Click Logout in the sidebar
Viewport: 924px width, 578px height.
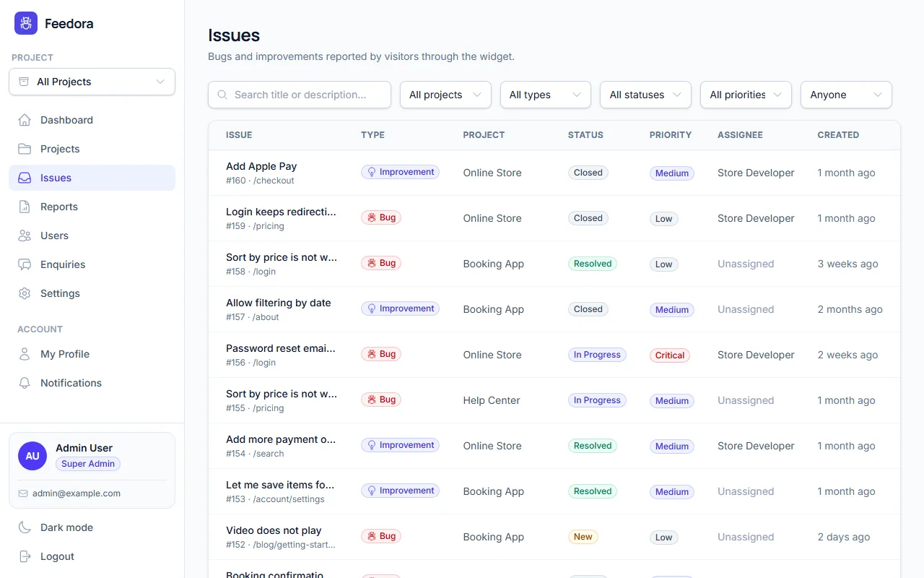92,556
